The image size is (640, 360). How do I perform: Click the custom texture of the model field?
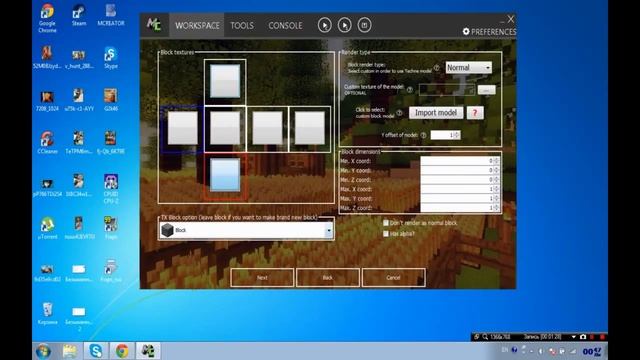tap(447, 90)
